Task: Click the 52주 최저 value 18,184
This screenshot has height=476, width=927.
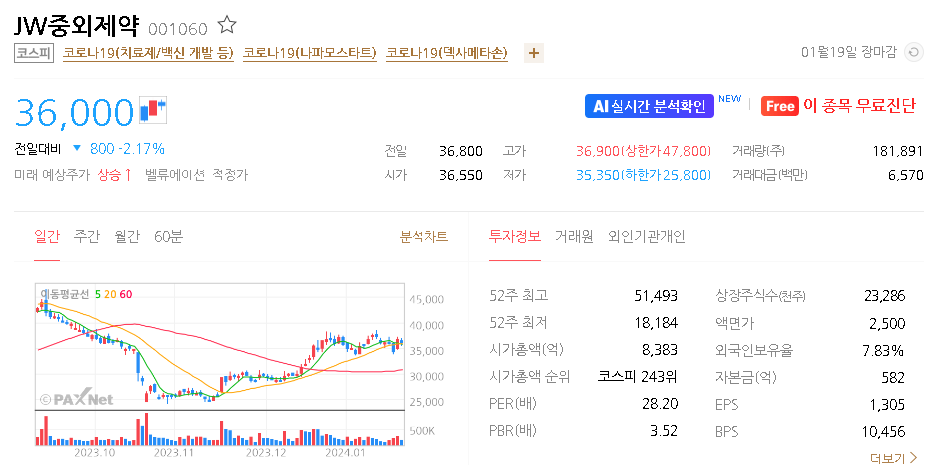Action: click(x=656, y=323)
